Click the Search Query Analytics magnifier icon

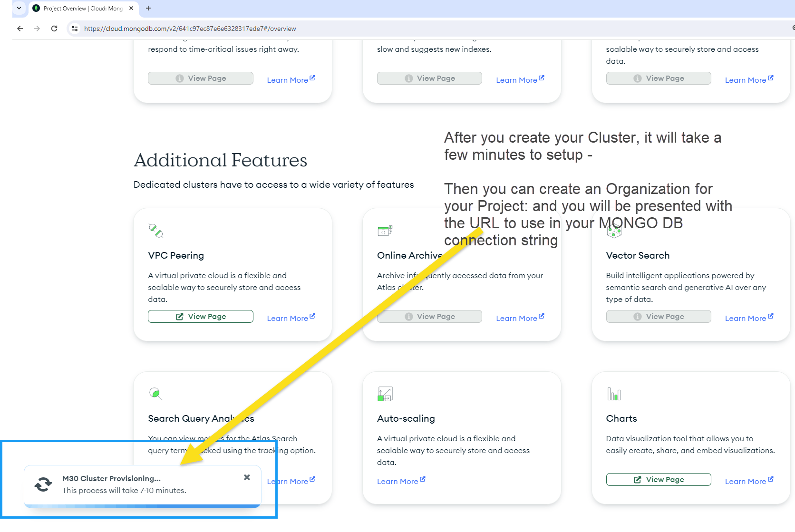[155, 394]
